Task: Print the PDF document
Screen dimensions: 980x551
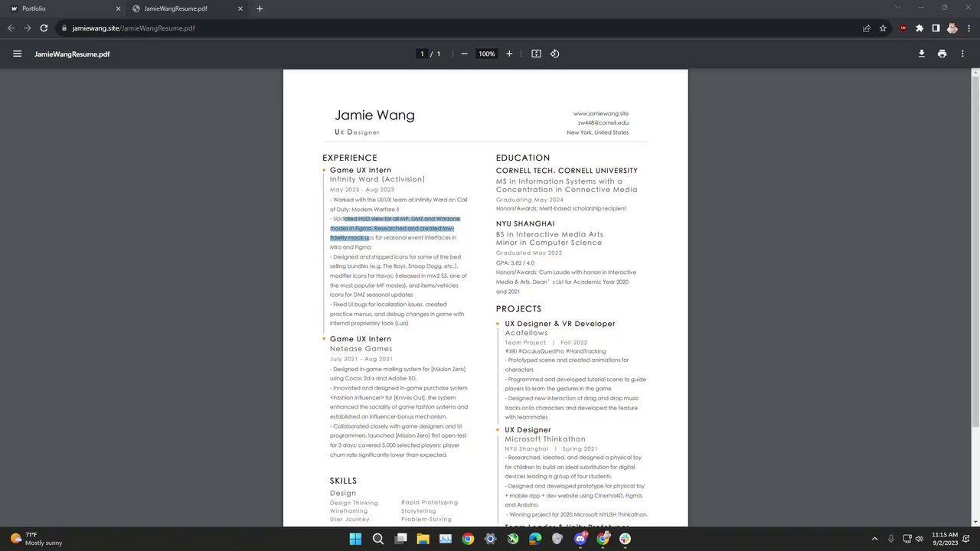Action: point(942,54)
